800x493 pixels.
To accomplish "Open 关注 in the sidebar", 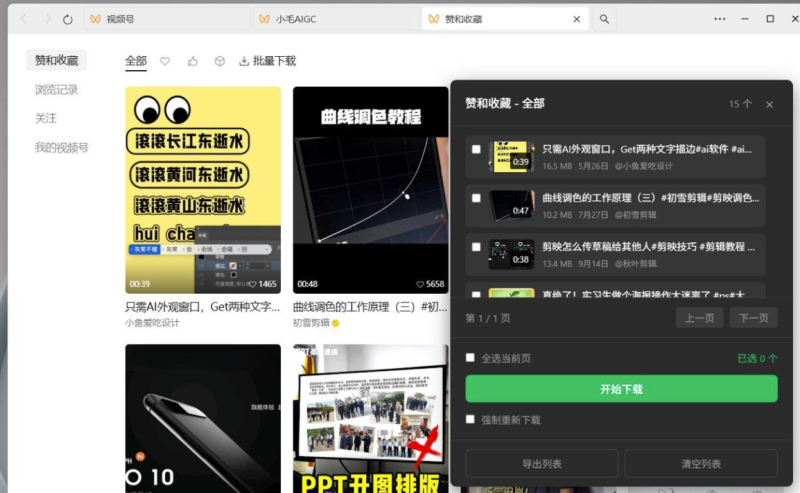I will (46, 118).
